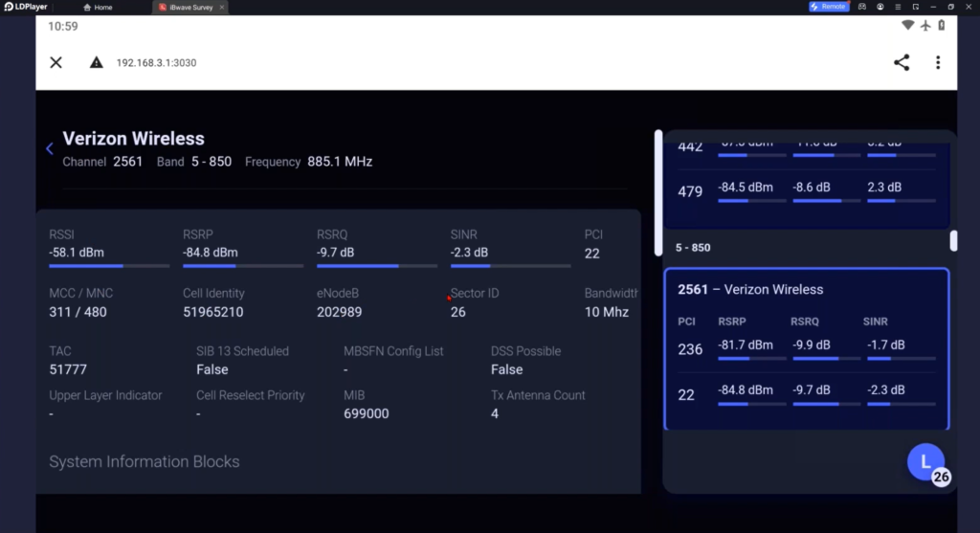Click the SINR column header in channel card
This screenshot has width=980, height=533.
pyautogui.click(x=875, y=322)
